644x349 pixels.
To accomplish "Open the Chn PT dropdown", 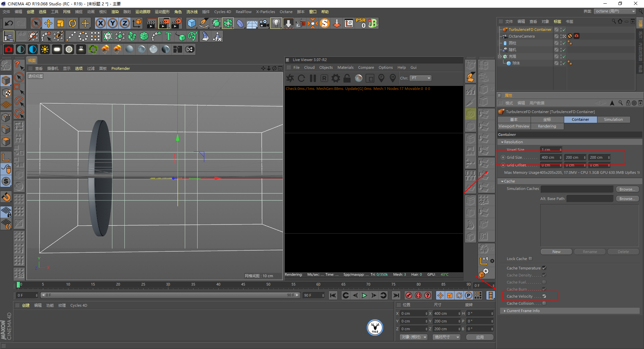I will (x=421, y=78).
